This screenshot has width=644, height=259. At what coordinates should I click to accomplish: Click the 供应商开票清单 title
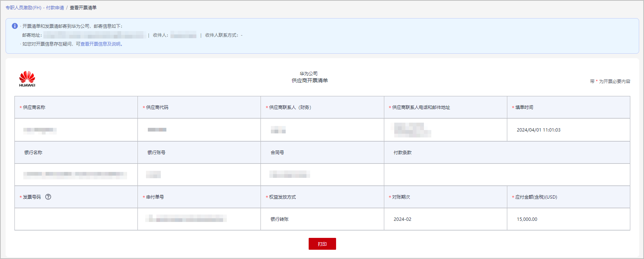[309, 80]
